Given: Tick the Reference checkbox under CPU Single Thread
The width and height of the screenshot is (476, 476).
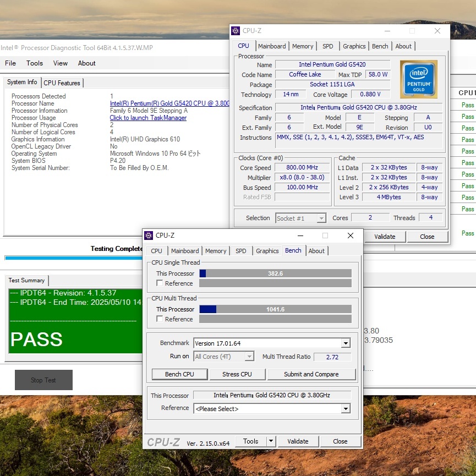Looking at the screenshot, I should pyautogui.click(x=160, y=283).
